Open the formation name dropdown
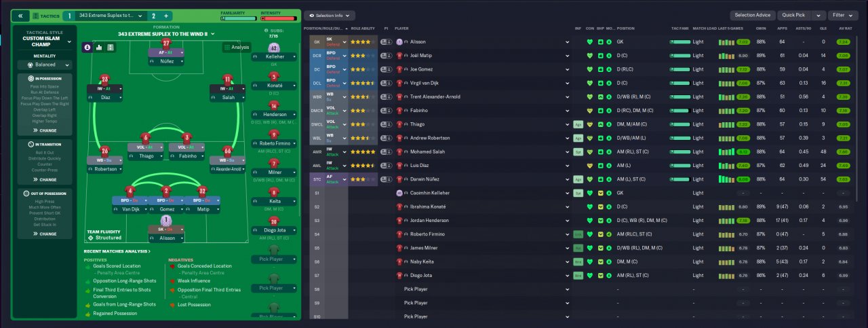Screen dimensions: 868x328 (166, 33)
